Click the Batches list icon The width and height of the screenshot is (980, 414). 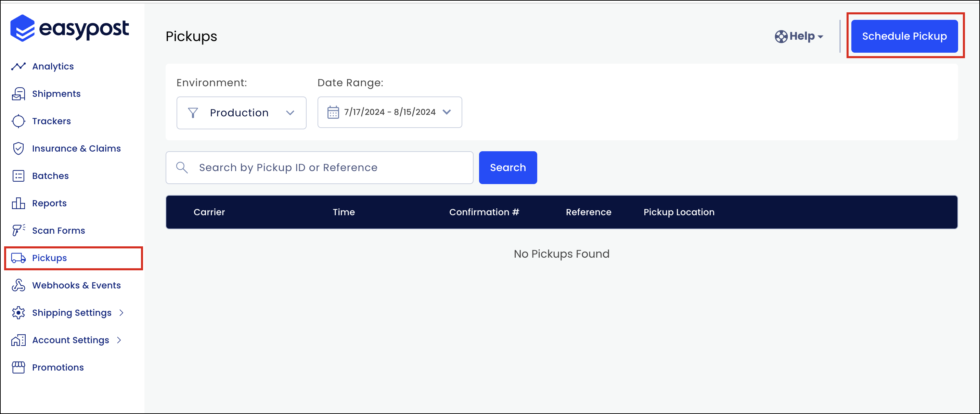18,176
